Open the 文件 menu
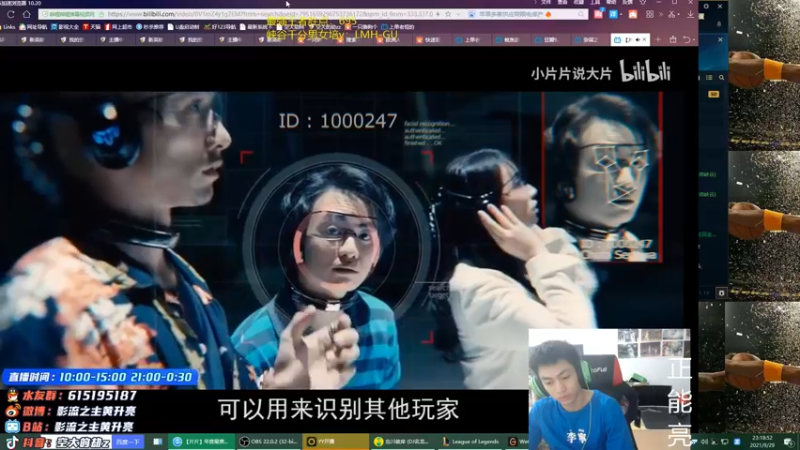 pyautogui.click(x=546, y=3)
